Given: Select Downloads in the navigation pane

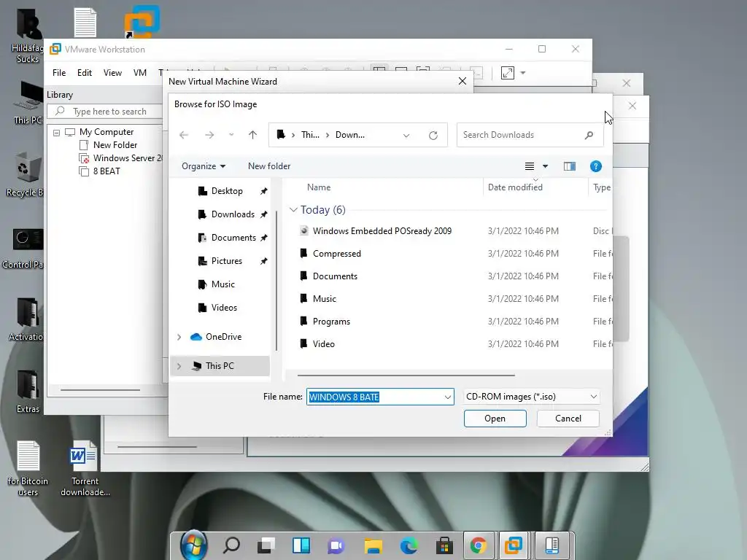Looking at the screenshot, I should (x=233, y=214).
